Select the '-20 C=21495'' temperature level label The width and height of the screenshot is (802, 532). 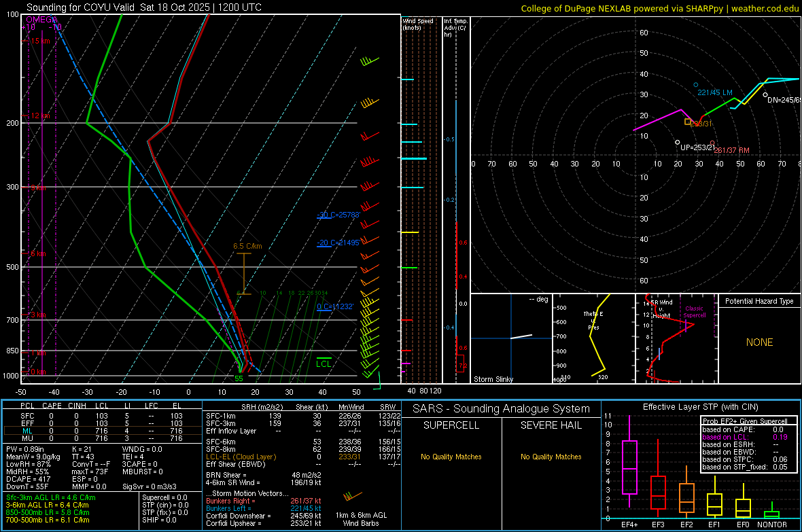[x=338, y=243]
